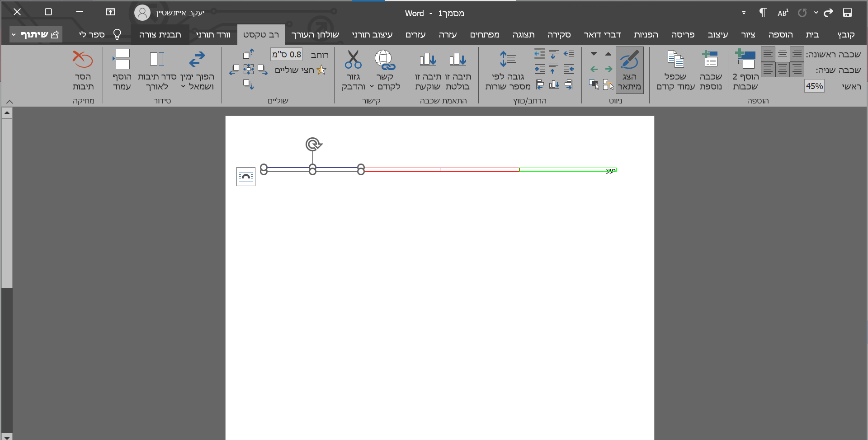This screenshot has height=440, width=868.
Task: Click Protruding box (תיבה זו בולטת) icon
Action: coord(458,60)
